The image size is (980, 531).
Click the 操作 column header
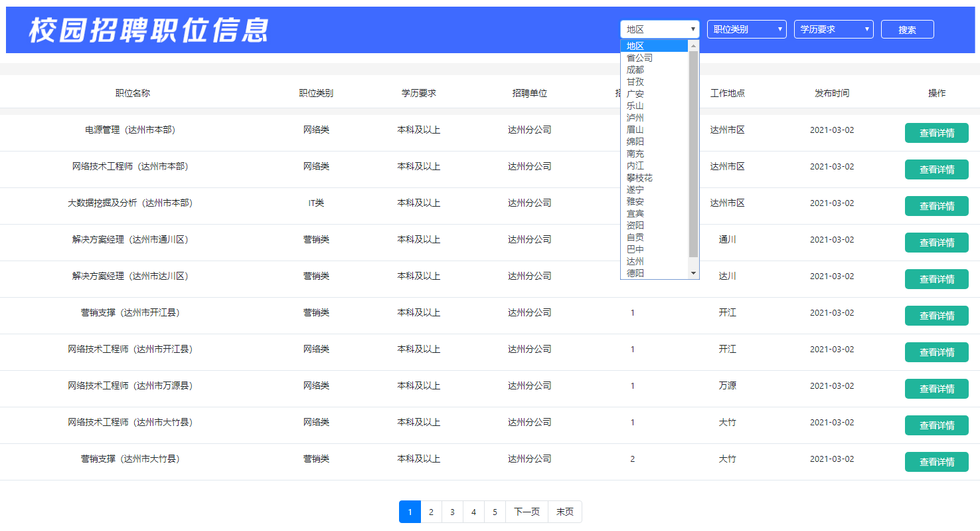point(937,93)
